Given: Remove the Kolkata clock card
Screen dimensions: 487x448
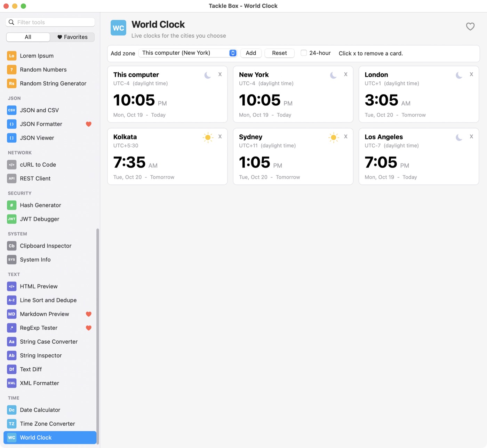Looking at the screenshot, I should tap(220, 137).
